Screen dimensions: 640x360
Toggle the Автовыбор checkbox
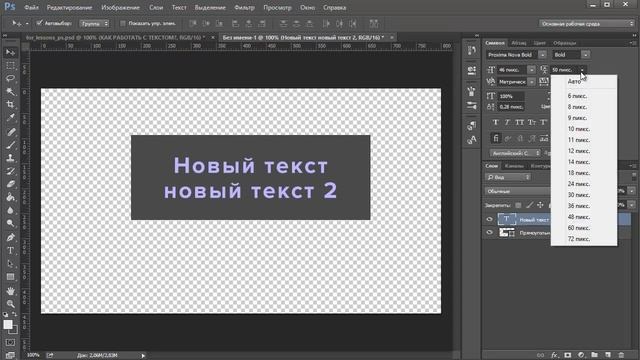click(x=40, y=23)
